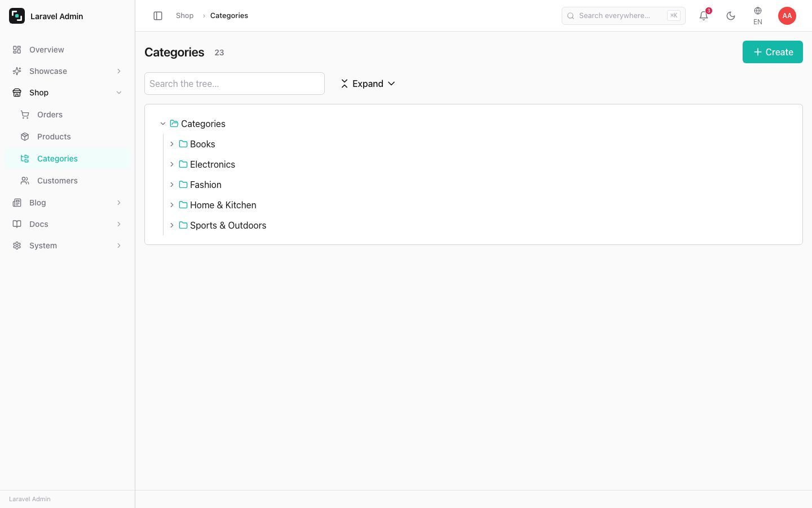Toggle the sidebar panel icon
The width and height of the screenshot is (812, 508).
(158, 16)
